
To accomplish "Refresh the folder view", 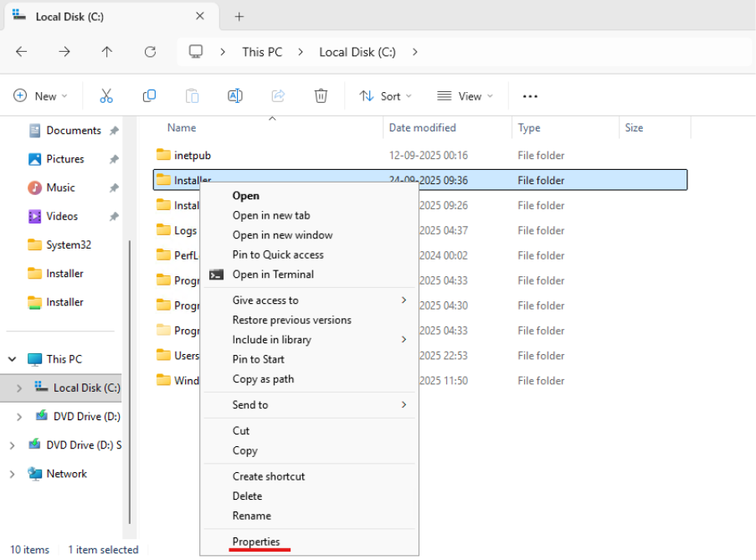I will click(150, 51).
